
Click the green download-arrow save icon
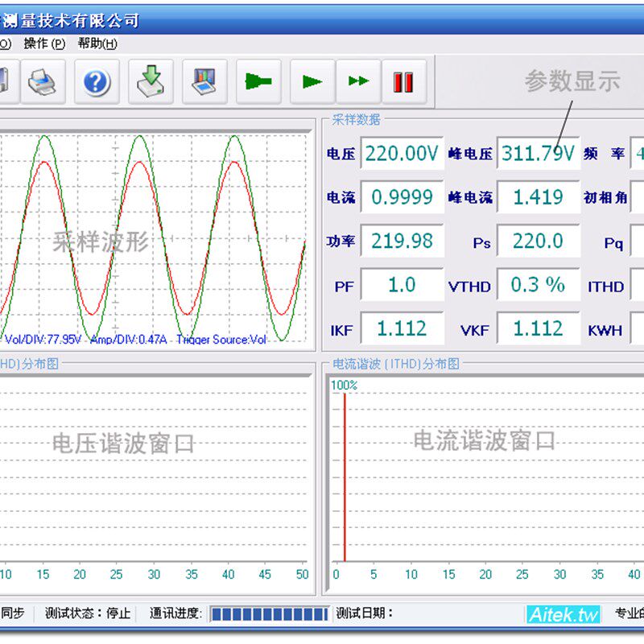pos(151,82)
